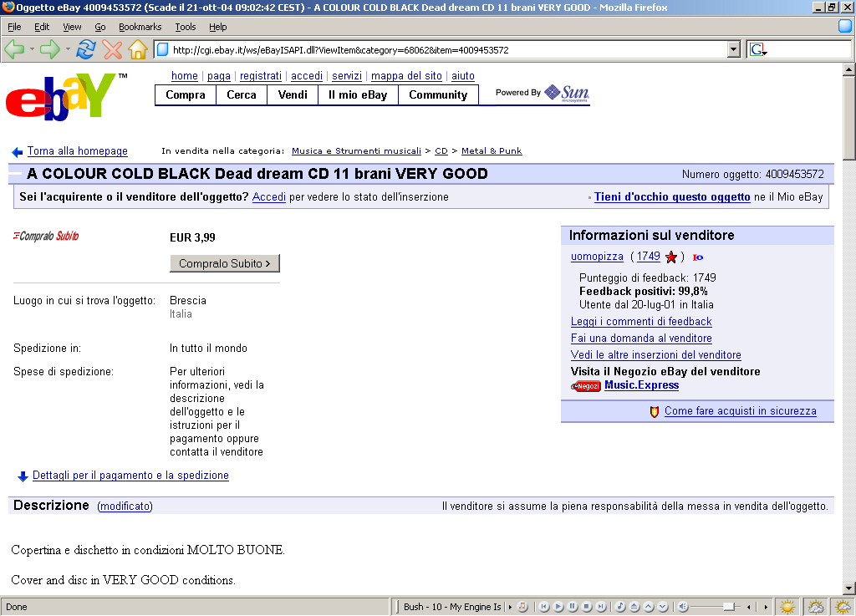Stop loading with the red X icon
This screenshot has height=616, width=856.
tap(113, 49)
